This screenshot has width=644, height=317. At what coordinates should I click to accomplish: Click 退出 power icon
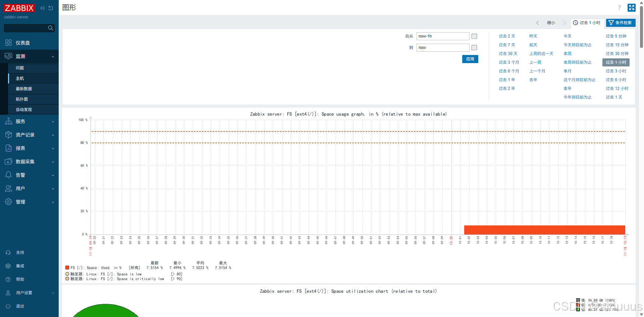click(x=8, y=306)
